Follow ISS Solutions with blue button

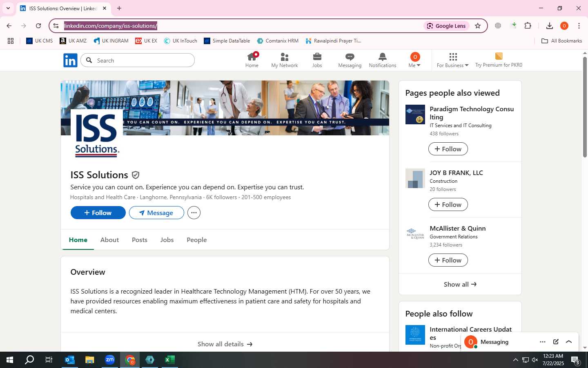point(98,213)
